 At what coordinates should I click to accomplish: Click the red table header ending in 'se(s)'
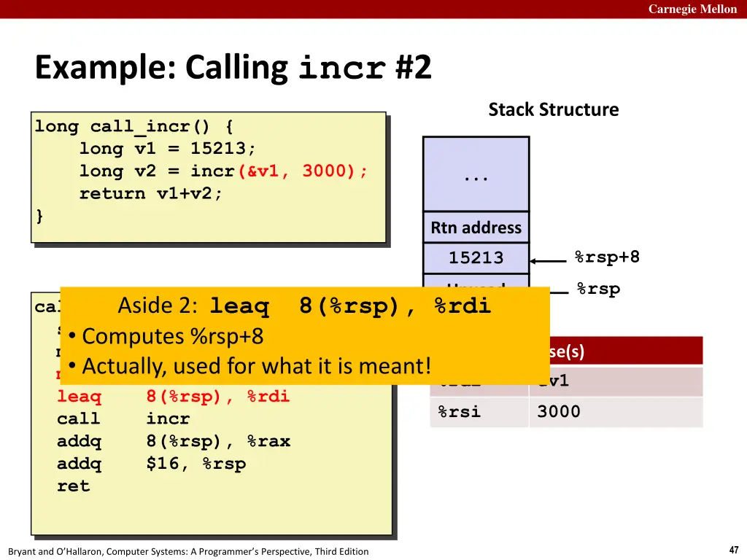626,351
